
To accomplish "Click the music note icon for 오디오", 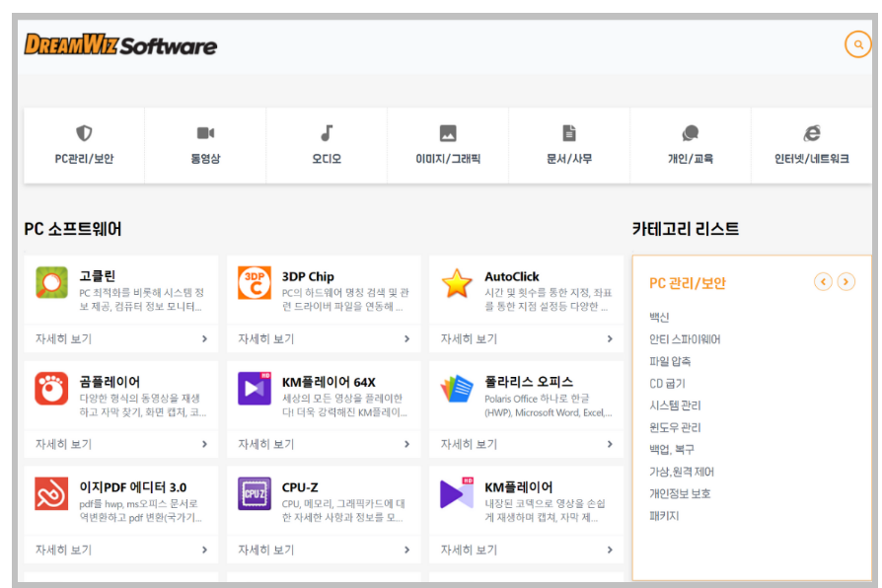I will pyautogui.click(x=327, y=133).
